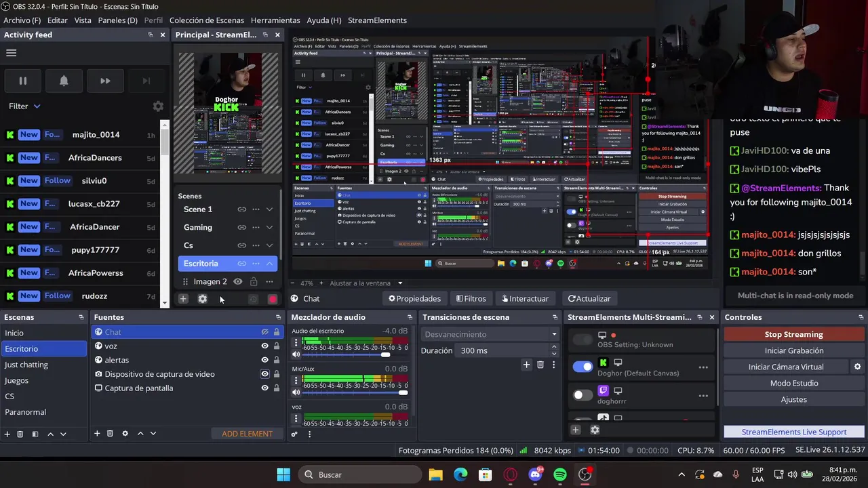Toggle visibility of Imagen 2

point(238,281)
